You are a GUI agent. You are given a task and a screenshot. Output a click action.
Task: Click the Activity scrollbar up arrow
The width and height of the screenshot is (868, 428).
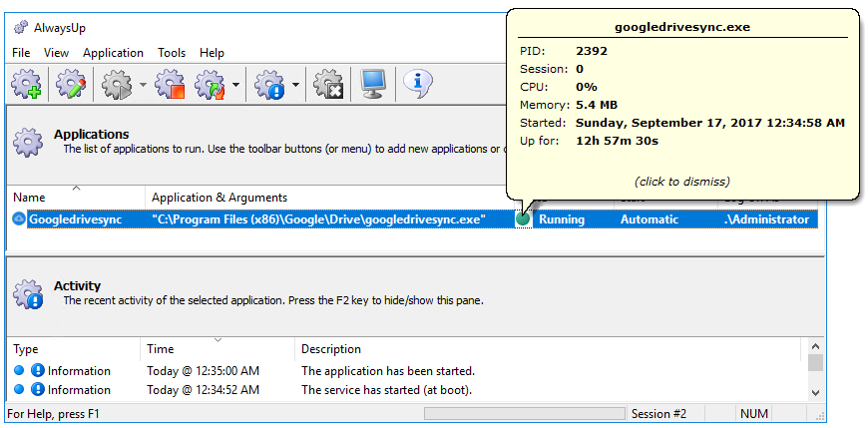(x=815, y=346)
